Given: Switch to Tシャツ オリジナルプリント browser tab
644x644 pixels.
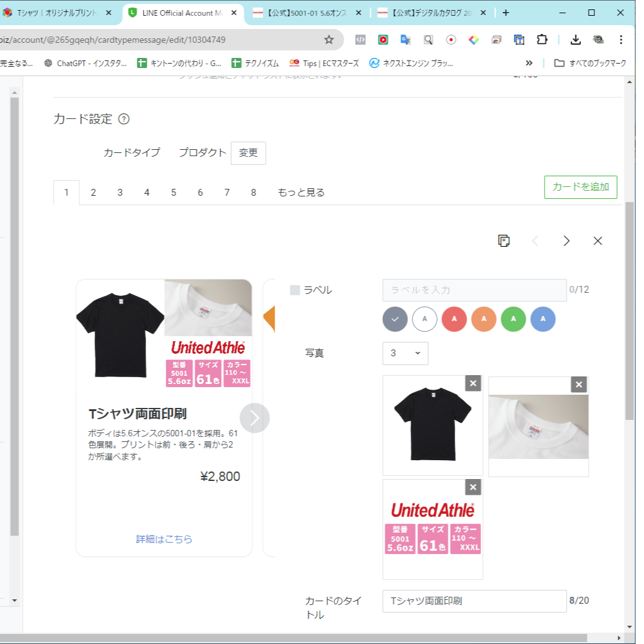Looking at the screenshot, I should [56, 13].
